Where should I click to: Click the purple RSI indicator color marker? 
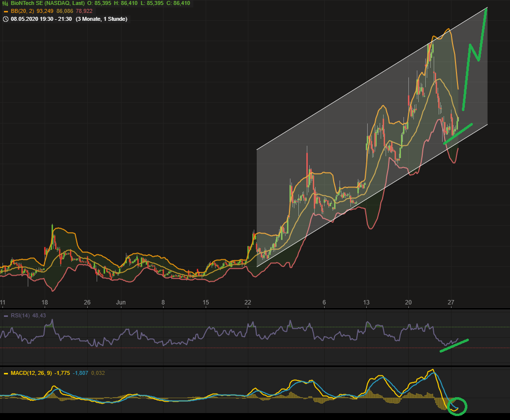coord(5,316)
